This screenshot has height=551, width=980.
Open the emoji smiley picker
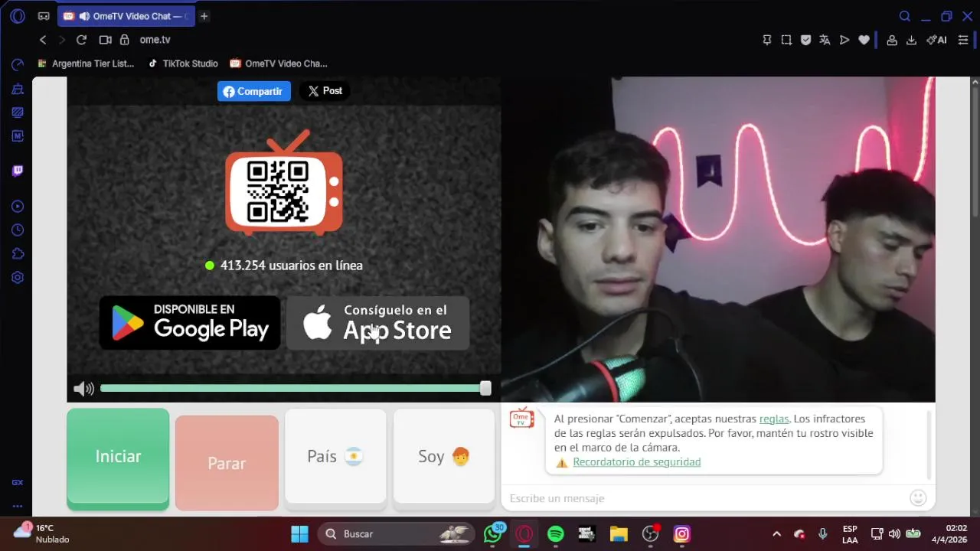pyautogui.click(x=918, y=498)
